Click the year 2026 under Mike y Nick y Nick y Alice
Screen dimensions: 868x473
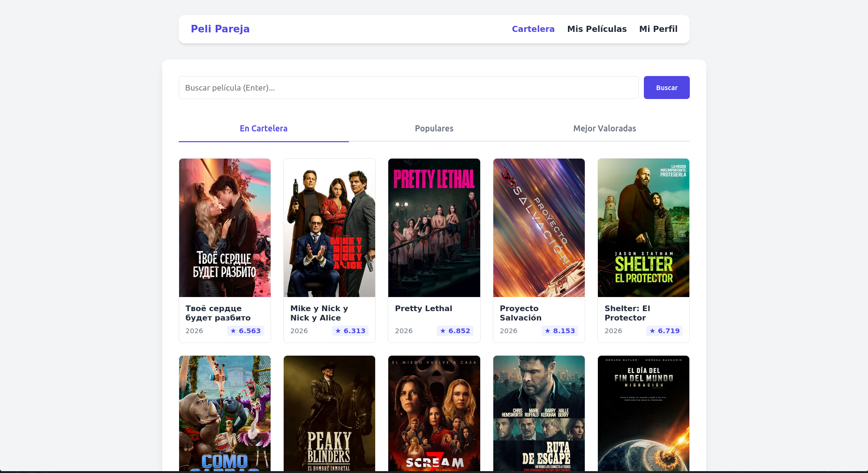299,331
